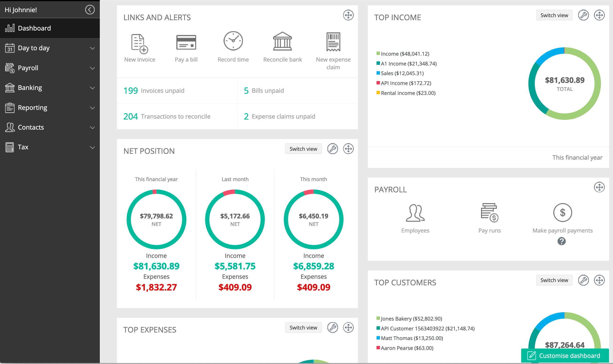Expand the Contacts chevron
The height and width of the screenshot is (364, 613).
92,128
